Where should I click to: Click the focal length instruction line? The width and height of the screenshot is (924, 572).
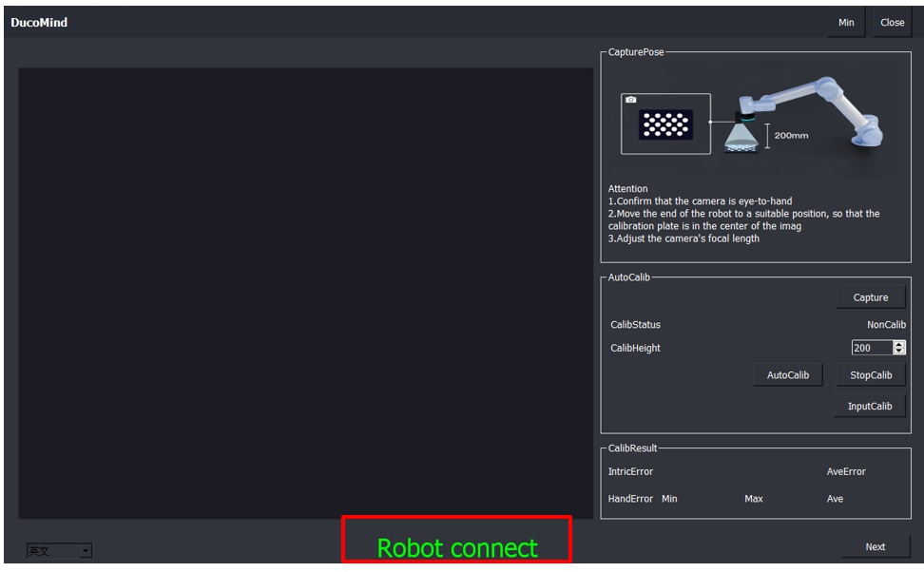(683, 238)
